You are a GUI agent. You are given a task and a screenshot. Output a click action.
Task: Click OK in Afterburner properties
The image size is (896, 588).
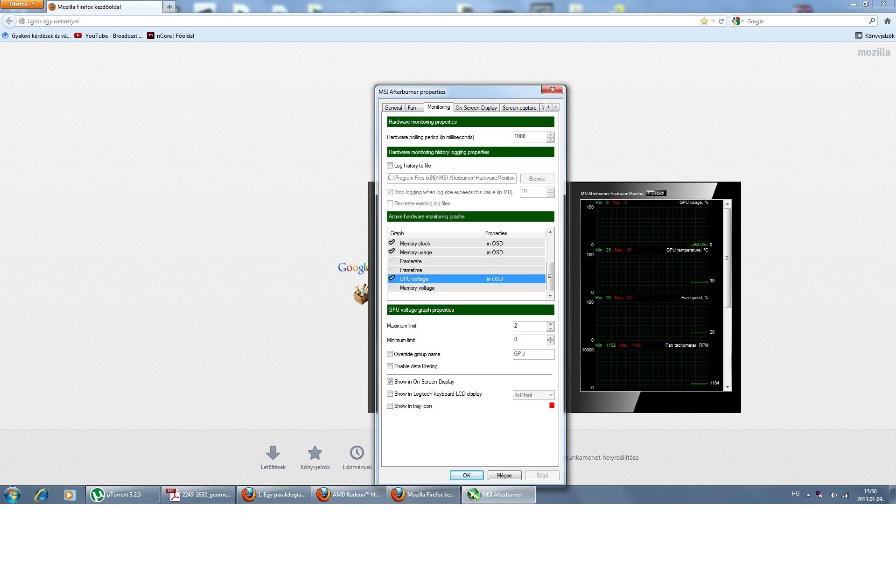(x=467, y=476)
